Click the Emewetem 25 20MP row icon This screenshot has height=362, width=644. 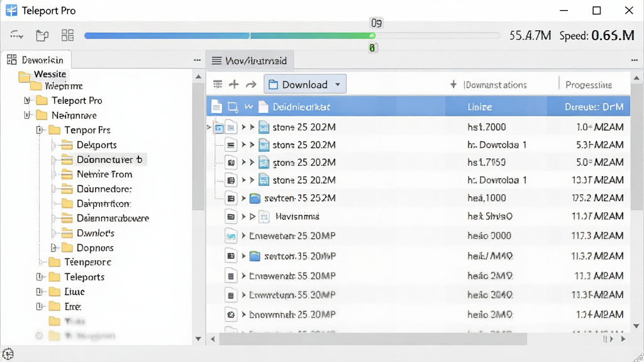(231, 236)
